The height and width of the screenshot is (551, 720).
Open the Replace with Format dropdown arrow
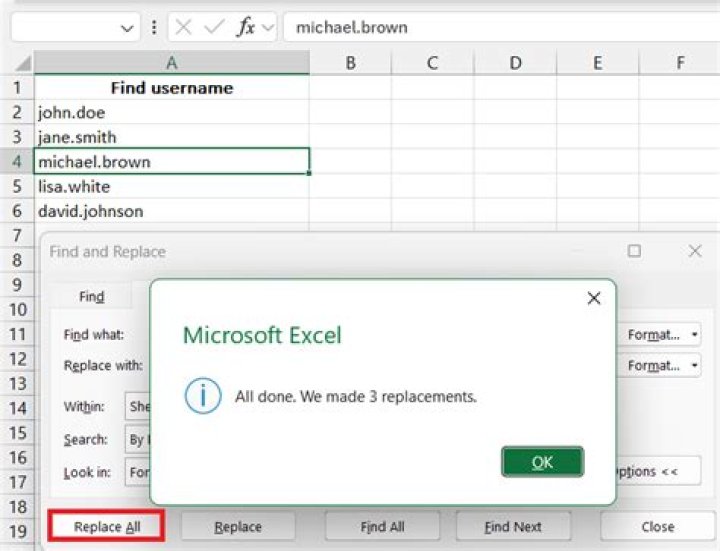coord(694,365)
